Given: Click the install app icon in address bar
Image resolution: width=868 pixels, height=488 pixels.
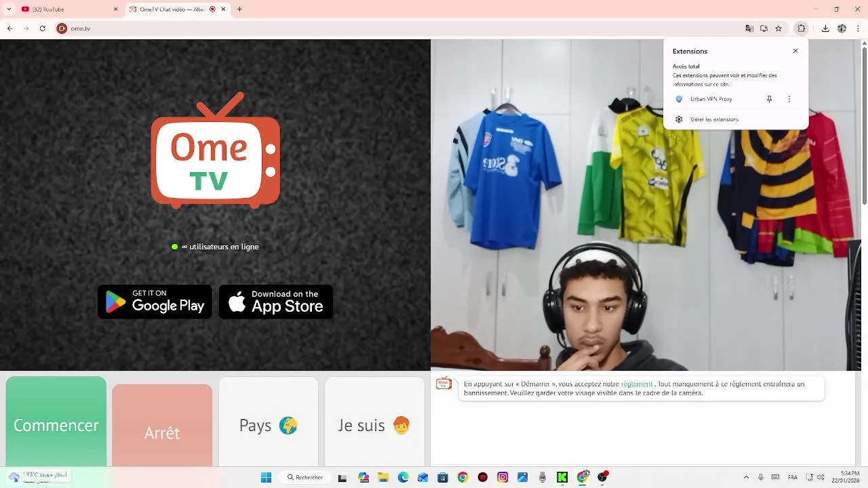Looking at the screenshot, I should (764, 28).
